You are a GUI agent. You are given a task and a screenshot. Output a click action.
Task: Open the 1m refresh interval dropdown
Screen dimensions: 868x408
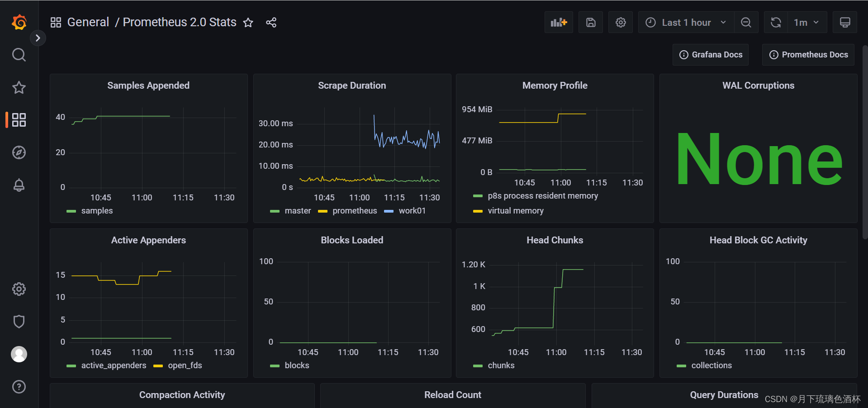(x=807, y=22)
